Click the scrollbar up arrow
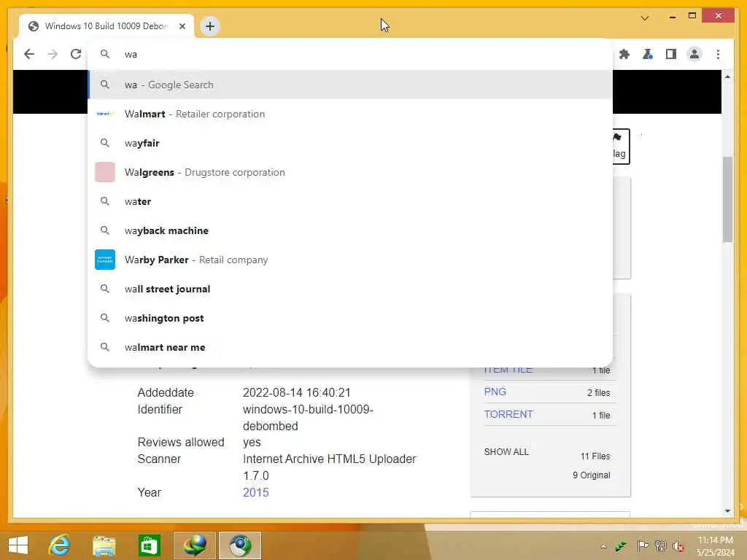The width and height of the screenshot is (747, 560). (727, 77)
